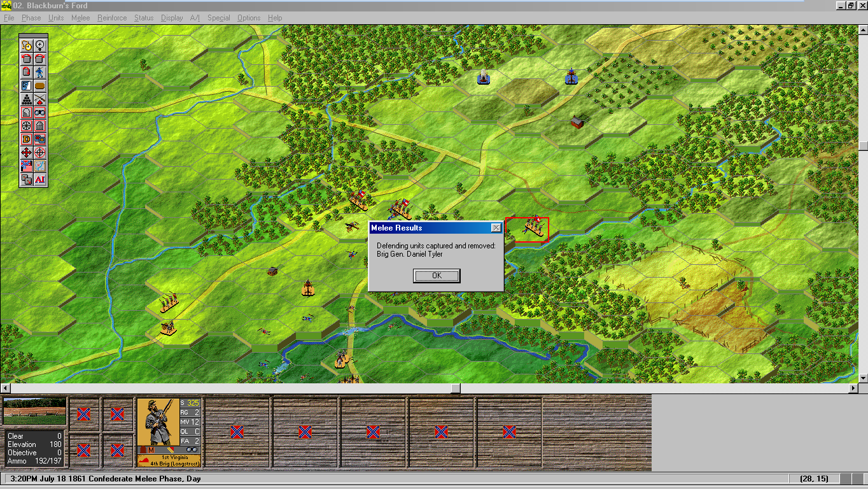Click the strength value "325"
Viewport: 868px width, 489px height.
point(193,403)
